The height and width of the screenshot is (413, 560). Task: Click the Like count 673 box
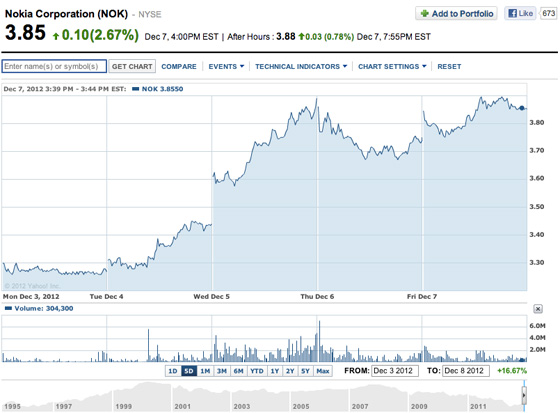(549, 14)
